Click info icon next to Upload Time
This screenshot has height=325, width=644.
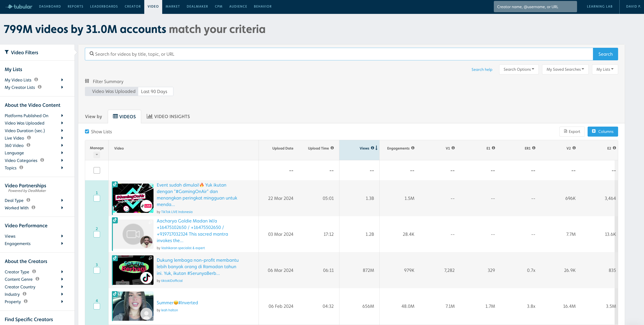(332, 148)
